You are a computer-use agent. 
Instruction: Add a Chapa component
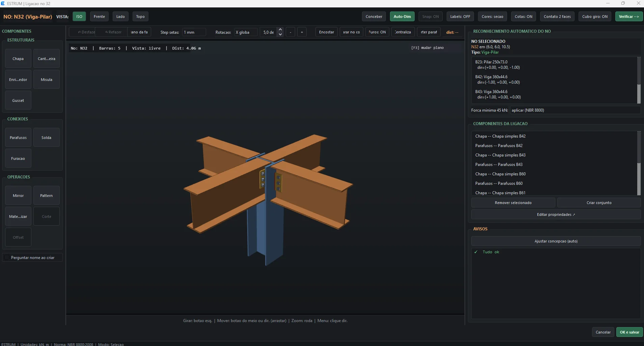point(18,59)
